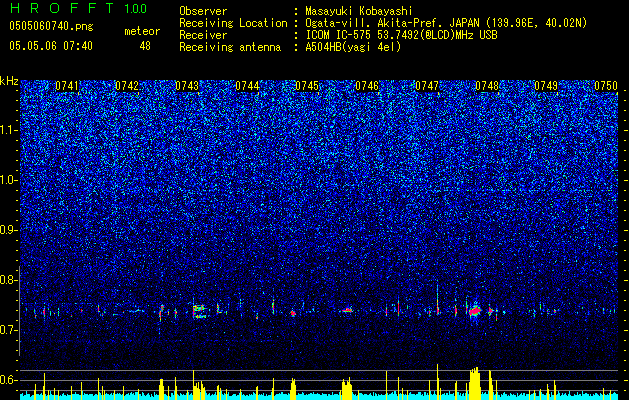Select the filename 0505060740.png
This screenshot has height=400, width=629.
pos(51,27)
